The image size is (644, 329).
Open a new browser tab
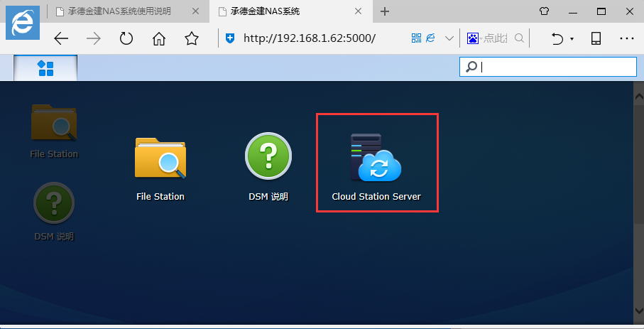pyautogui.click(x=384, y=11)
